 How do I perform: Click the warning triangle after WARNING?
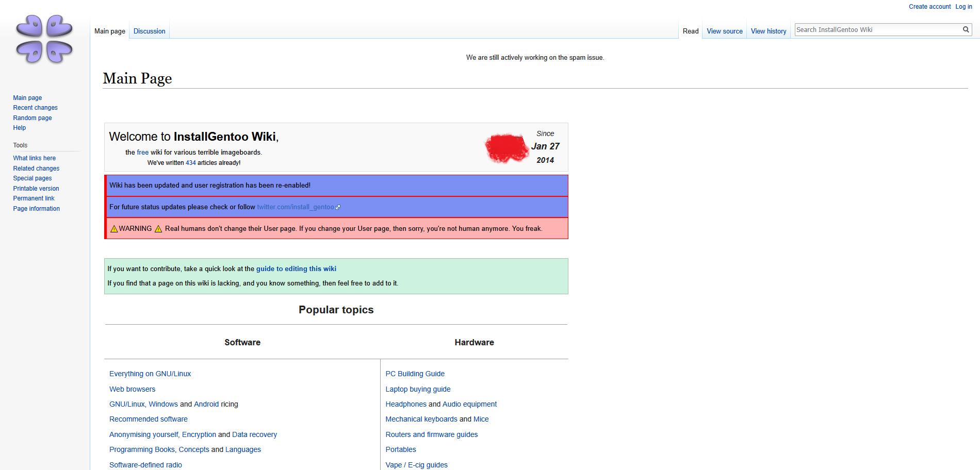point(158,229)
